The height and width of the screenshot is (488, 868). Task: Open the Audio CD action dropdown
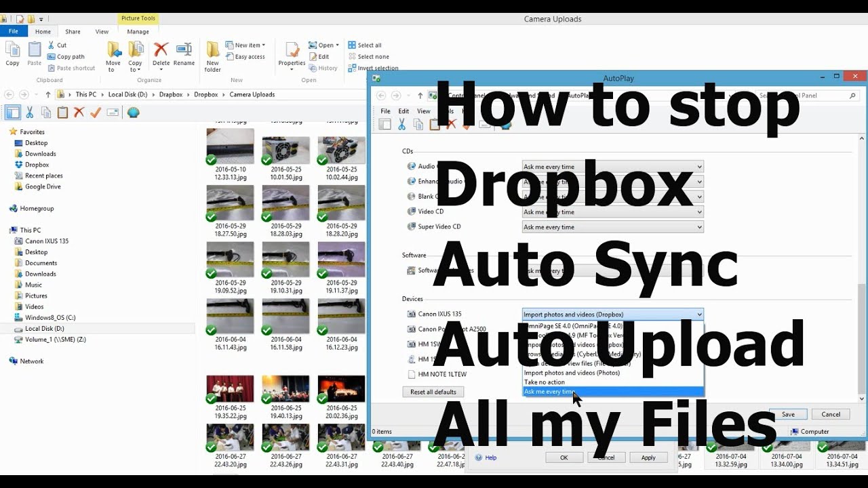[612, 167]
